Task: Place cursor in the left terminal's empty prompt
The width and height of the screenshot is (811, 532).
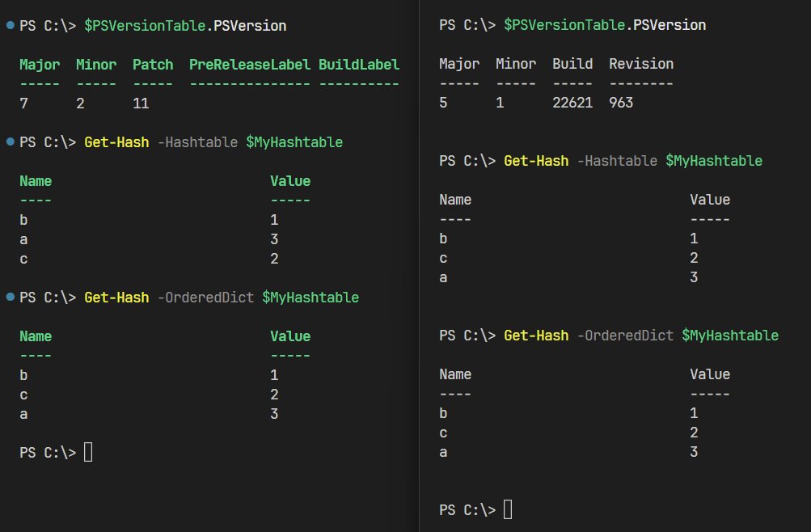Action: (88, 453)
